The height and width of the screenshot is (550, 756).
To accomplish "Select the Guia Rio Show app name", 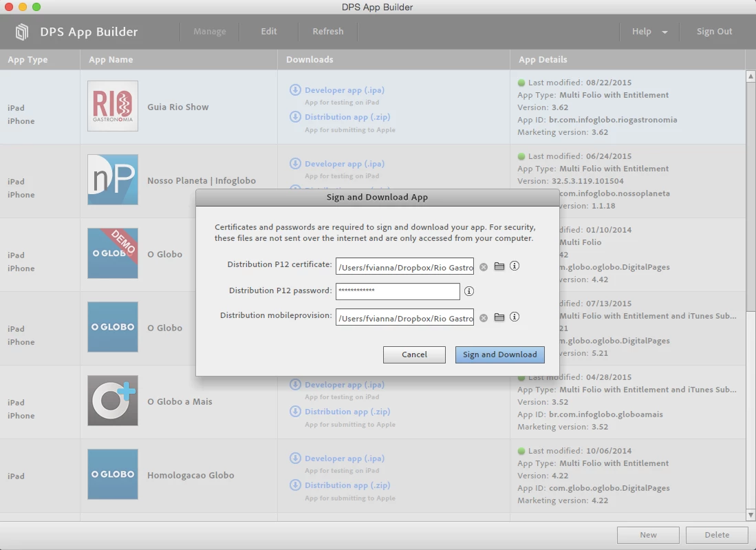I will coord(178,107).
